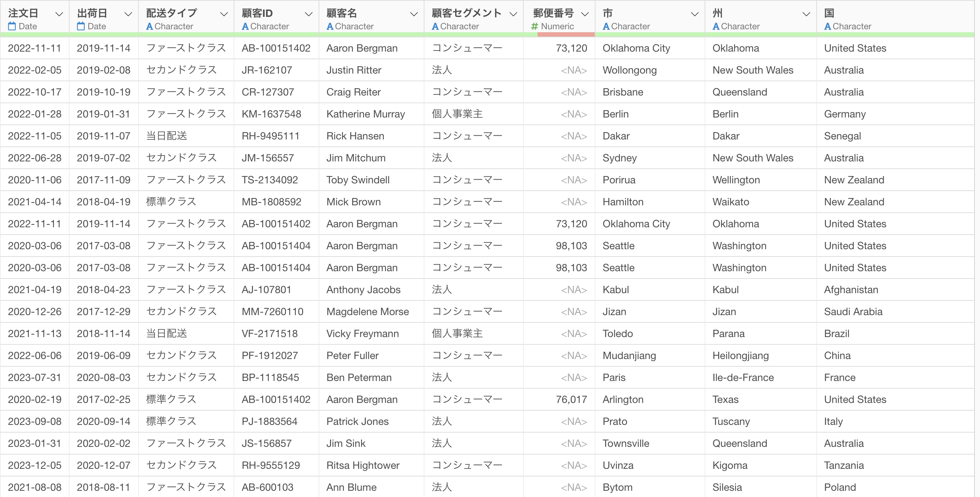Click the calendar icon under 注文日 header

[x=12, y=26]
